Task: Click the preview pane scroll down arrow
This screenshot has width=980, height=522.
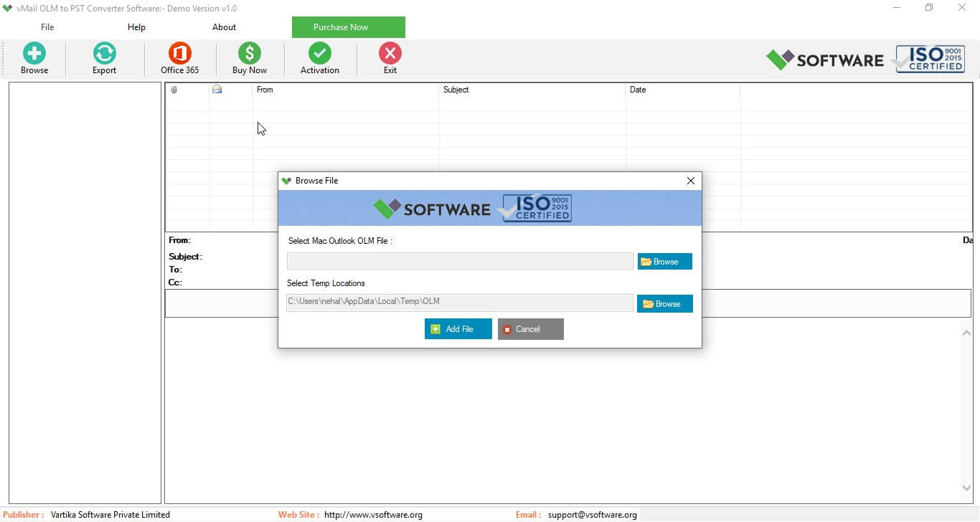Action: (966, 488)
